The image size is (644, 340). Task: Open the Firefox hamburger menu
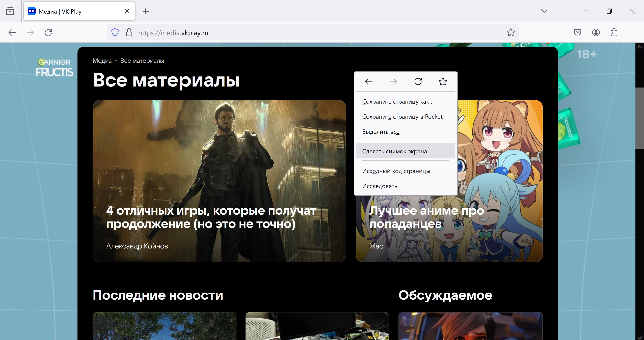[x=632, y=32]
